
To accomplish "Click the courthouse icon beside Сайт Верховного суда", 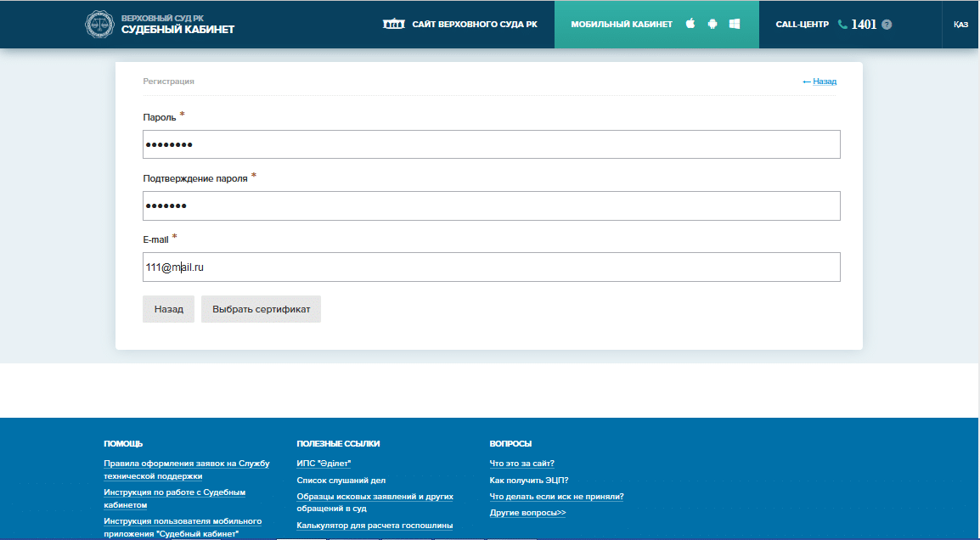I will pos(394,24).
